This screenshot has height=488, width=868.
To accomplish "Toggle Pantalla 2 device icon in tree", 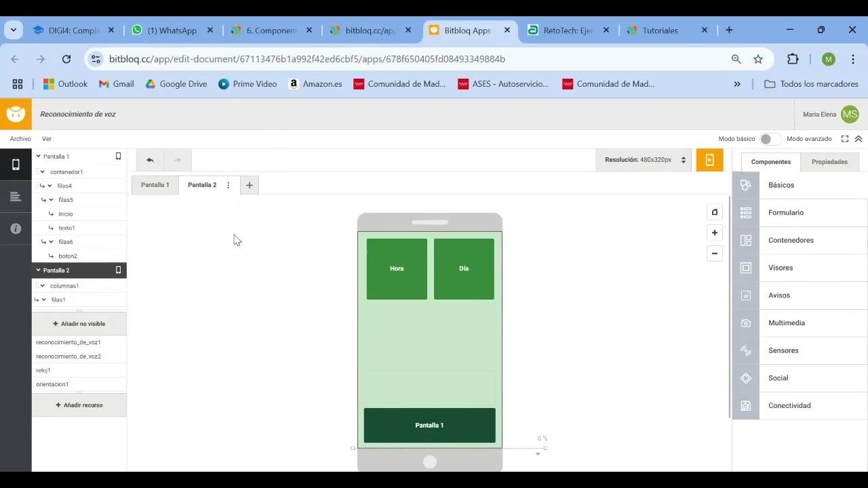I will pos(118,270).
